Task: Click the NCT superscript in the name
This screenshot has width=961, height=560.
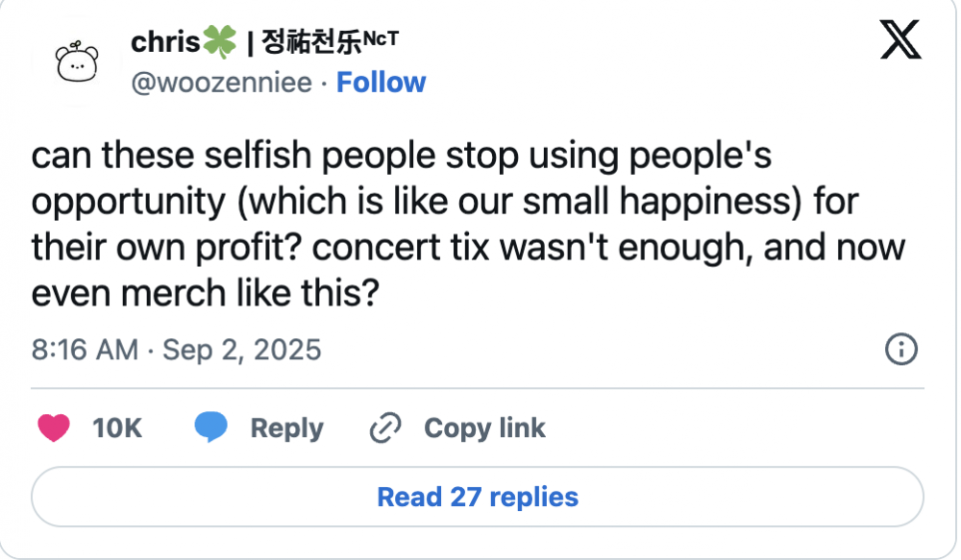Action: (381, 38)
